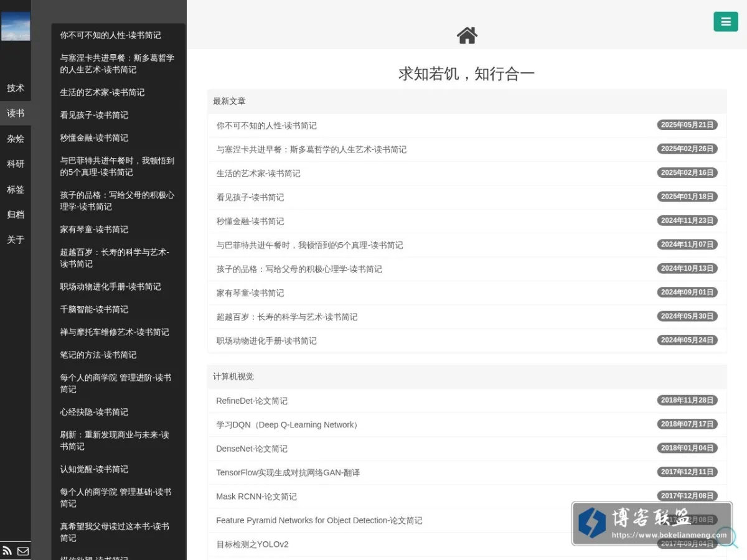Screen dimensions: 747x560
Task: Open the 关于 sidebar menu
Action: pyautogui.click(x=16, y=240)
